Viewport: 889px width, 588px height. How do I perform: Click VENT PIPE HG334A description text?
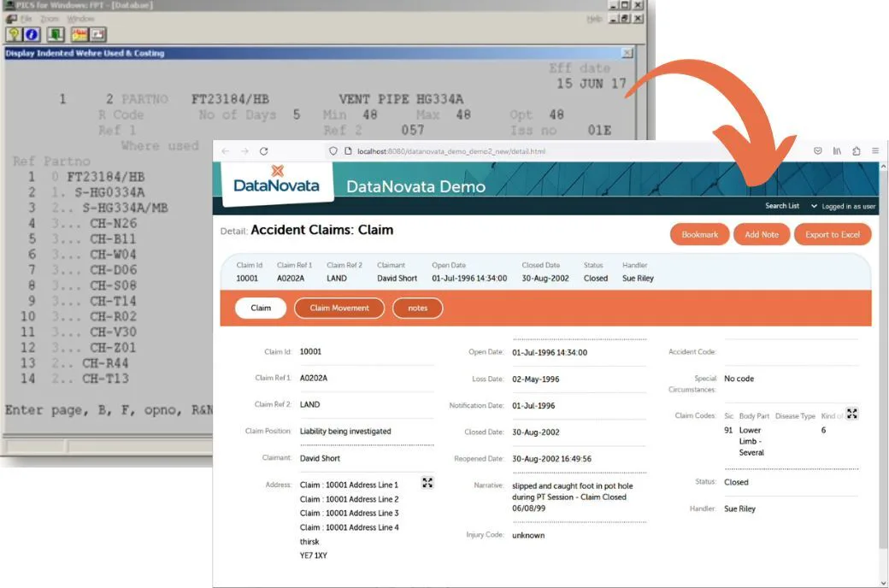[401, 99]
